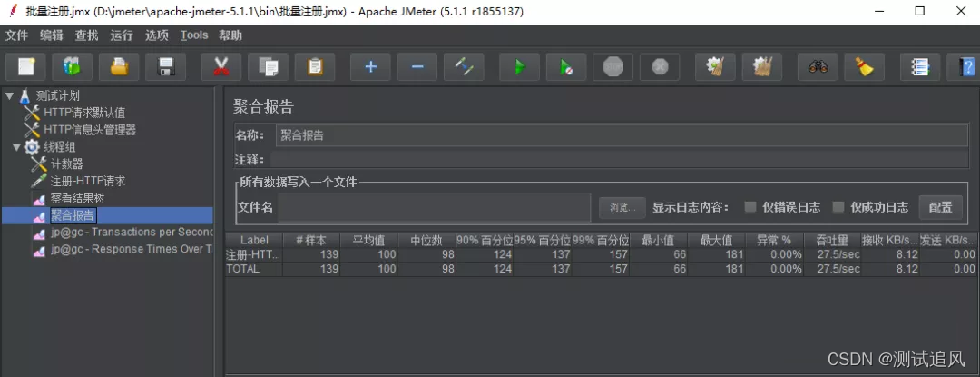Screen dimensions: 980x377
Task: Select the 计数器 tree element
Action: point(67,164)
